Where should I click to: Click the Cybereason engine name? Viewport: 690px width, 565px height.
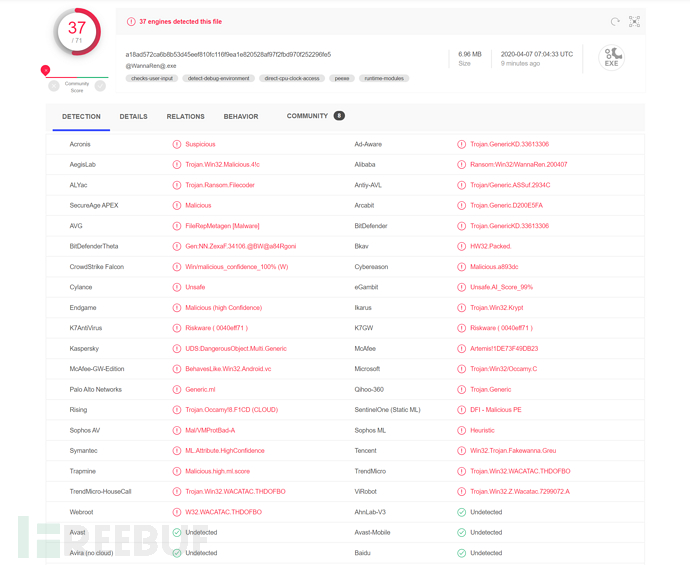[x=371, y=267]
